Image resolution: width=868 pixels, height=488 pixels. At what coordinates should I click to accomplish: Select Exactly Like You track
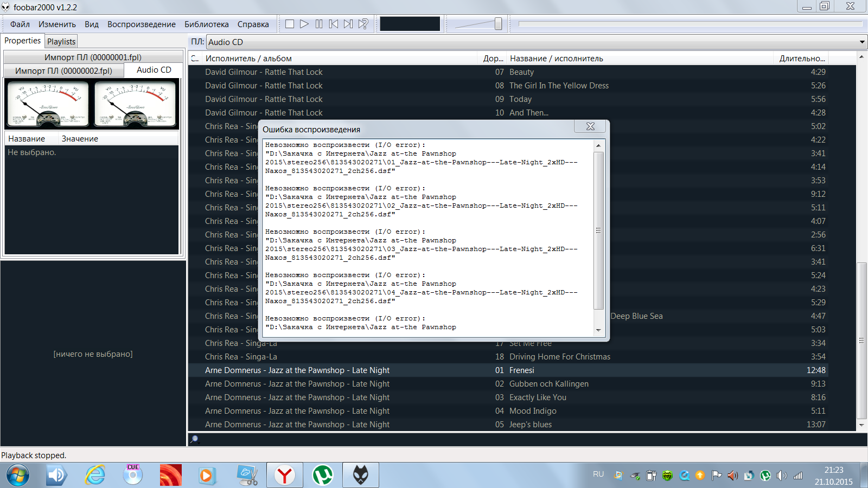[x=507, y=397]
